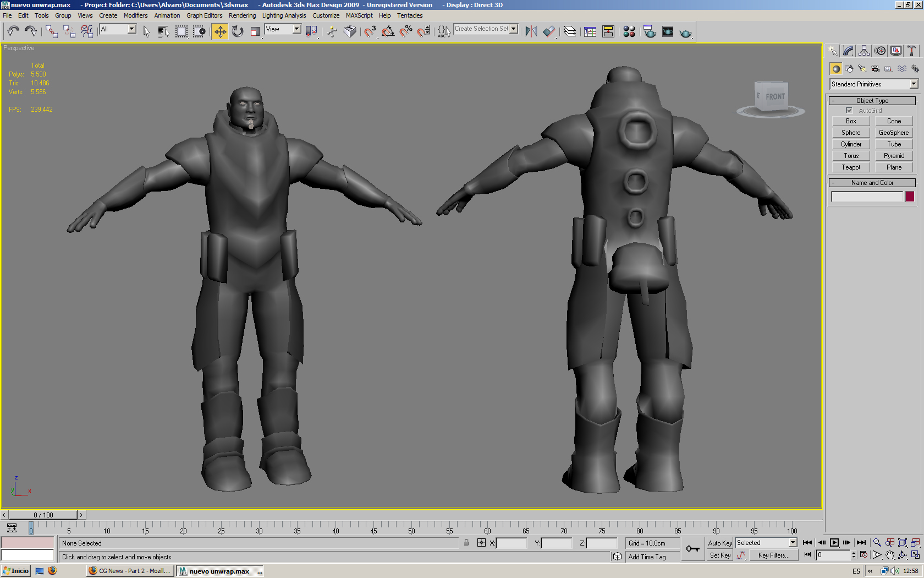Click the Undo arrow icon

13,32
